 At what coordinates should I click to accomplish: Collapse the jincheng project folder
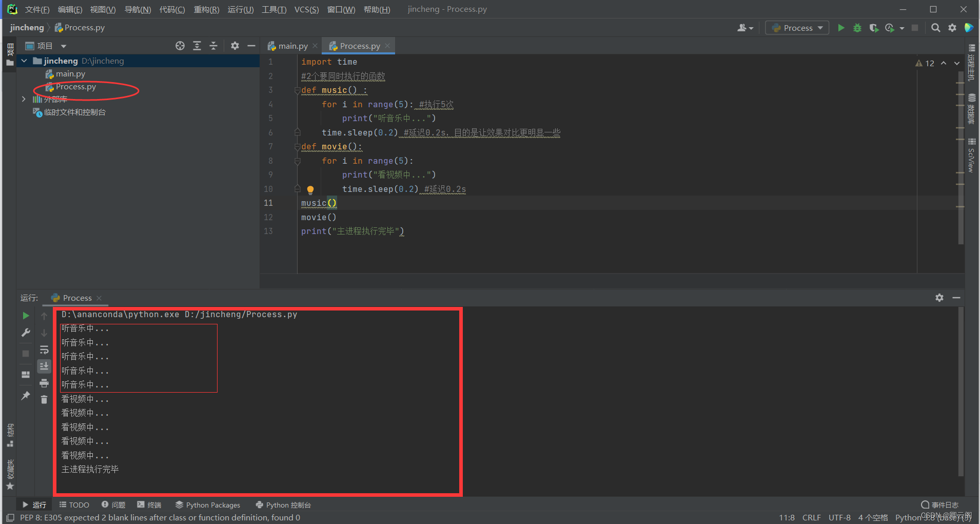(24, 61)
